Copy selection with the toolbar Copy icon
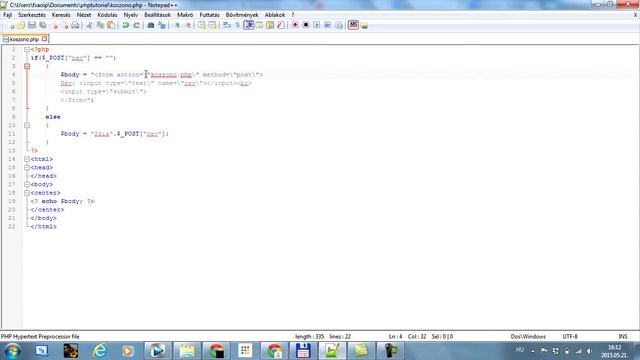The height and width of the screenshot is (360, 640). pyautogui.click(x=100, y=25)
